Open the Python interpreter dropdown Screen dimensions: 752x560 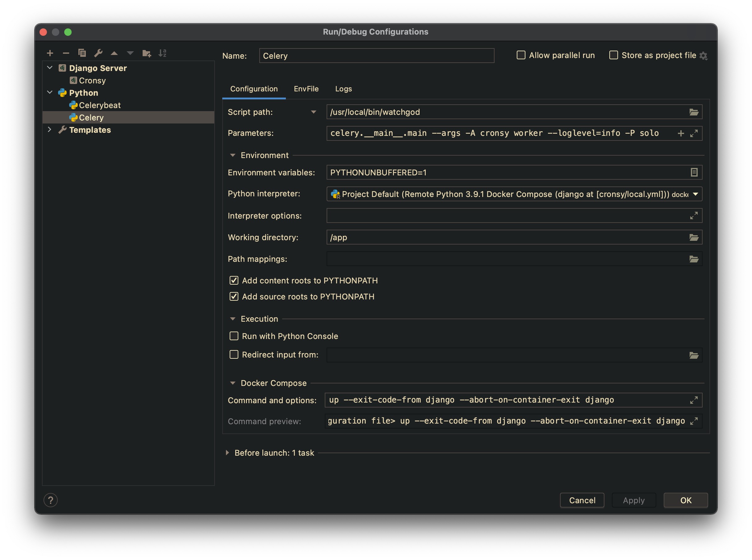pos(696,194)
